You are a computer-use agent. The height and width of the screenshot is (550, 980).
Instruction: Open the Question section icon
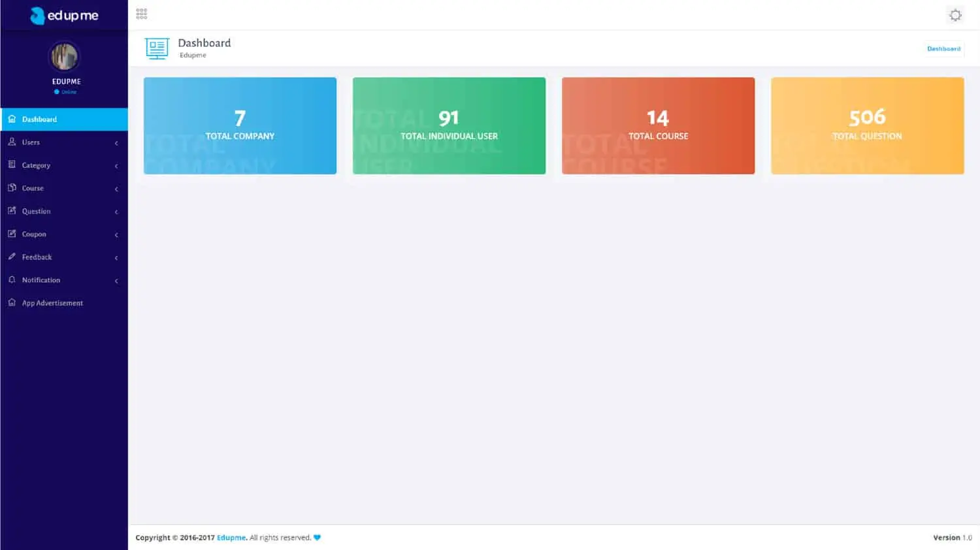[x=12, y=211]
